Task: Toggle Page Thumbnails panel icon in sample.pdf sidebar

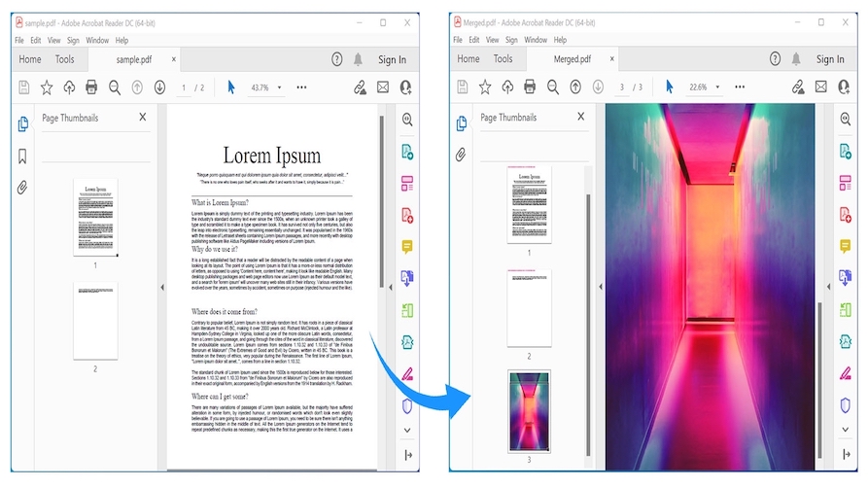Action: pyautogui.click(x=23, y=123)
